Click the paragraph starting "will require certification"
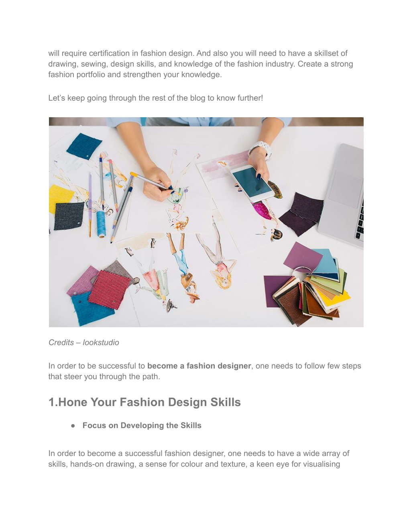This screenshot has width=411, height=532. point(201,64)
